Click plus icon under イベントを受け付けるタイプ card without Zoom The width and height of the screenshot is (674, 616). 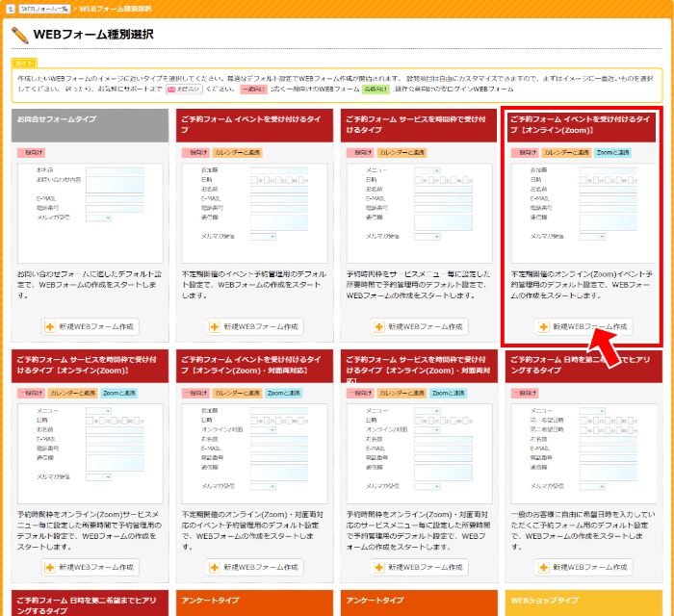[x=214, y=327]
